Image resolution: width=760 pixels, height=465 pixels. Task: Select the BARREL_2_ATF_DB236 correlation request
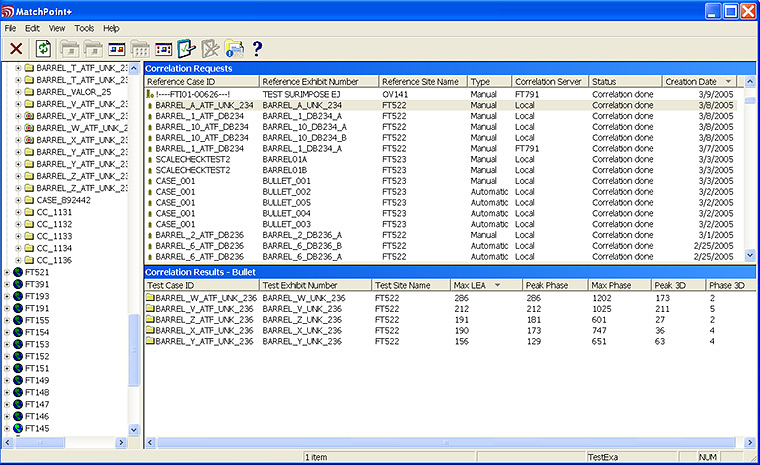click(440, 235)
